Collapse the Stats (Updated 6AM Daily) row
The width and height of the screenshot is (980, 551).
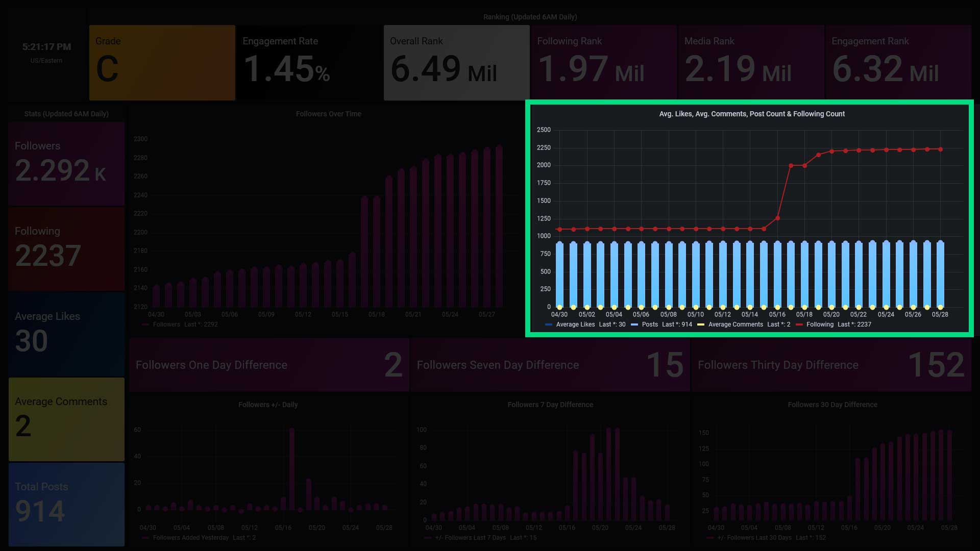[x=66, y=114]
